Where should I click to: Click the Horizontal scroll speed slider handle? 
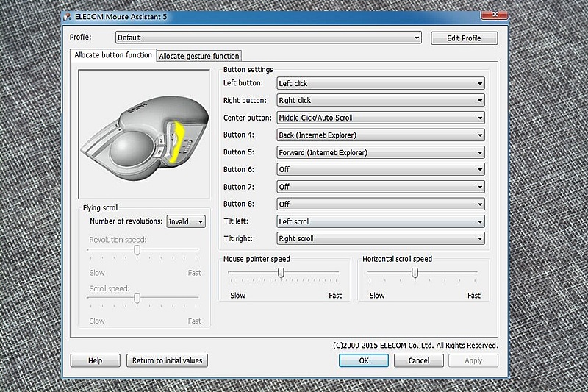tap(415, 273)
